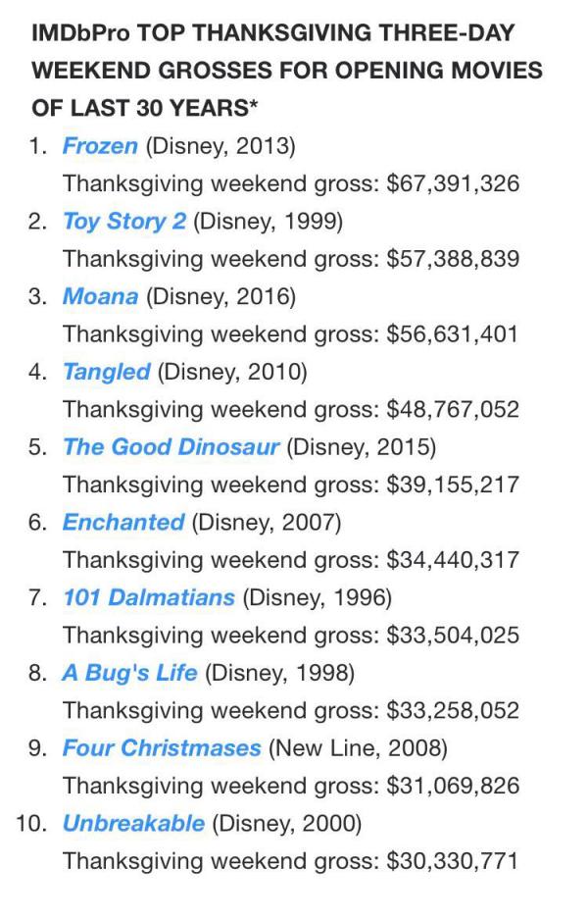
Task: Click the $48,767,052 gross figure
Action: point(453,409)
